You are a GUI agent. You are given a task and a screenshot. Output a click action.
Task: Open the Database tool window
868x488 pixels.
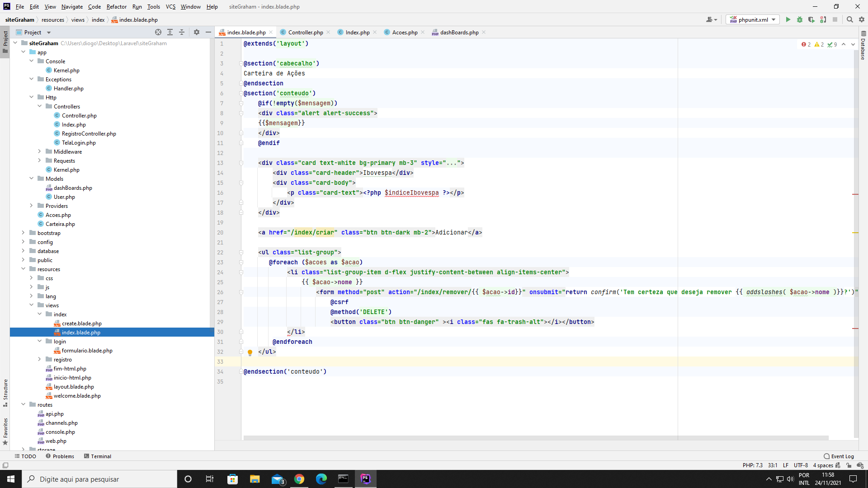[863, 45]
